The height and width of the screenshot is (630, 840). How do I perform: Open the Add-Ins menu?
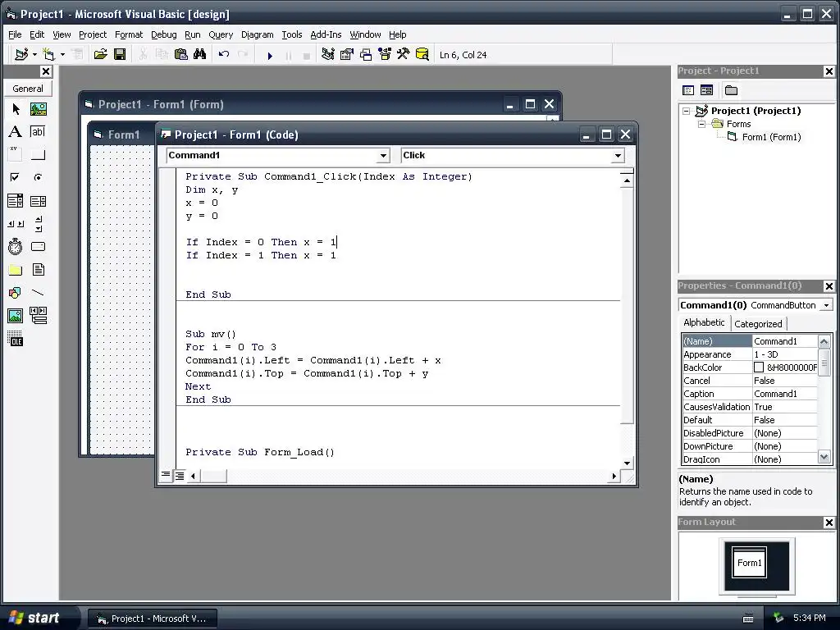(326, 34)
